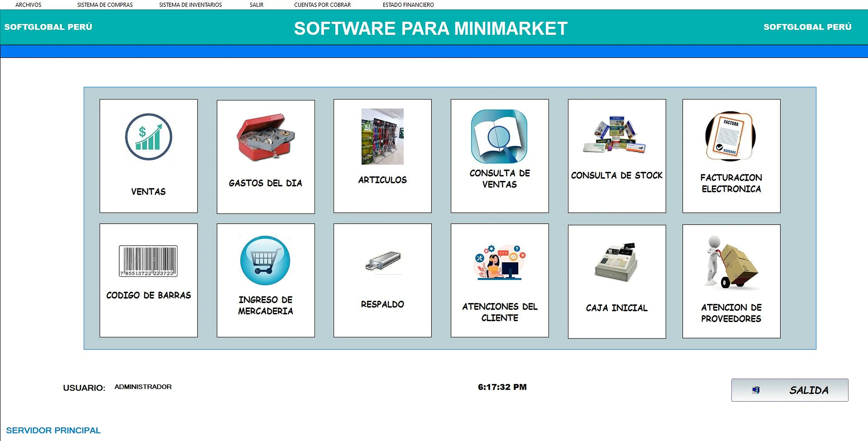Click the blue shopping cart icon
The width and height of the screenshot is (868, 441).
pos(265,260)
